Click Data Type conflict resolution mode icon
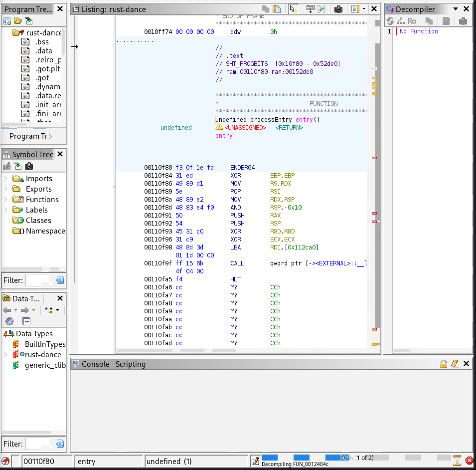476x470 pixels. (x=48, y=310)
